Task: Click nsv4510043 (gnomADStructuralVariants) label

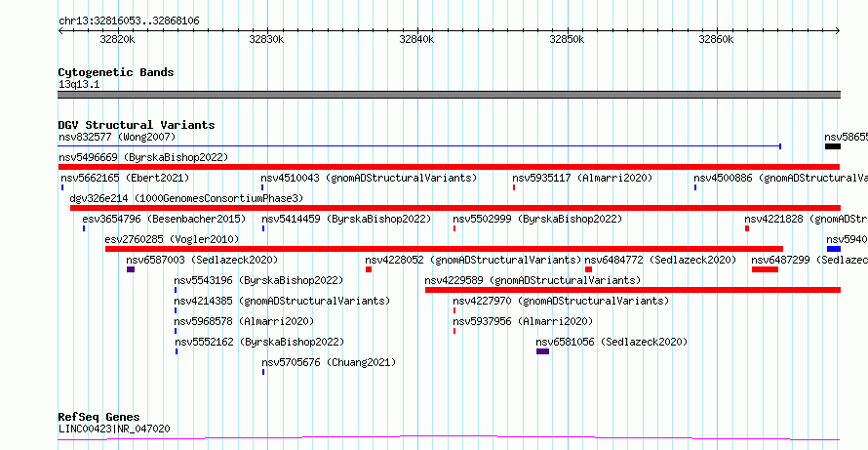Action: (369, 178)
